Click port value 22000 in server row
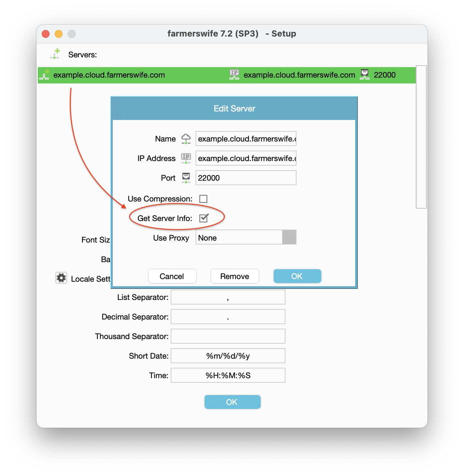This screenshot has width=464, height=476. tap(385, 75)
